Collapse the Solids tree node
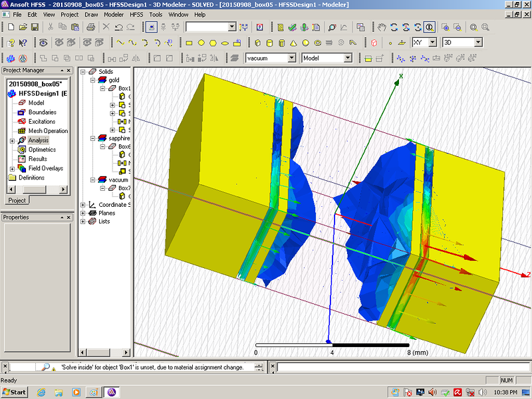 (83, 71)
